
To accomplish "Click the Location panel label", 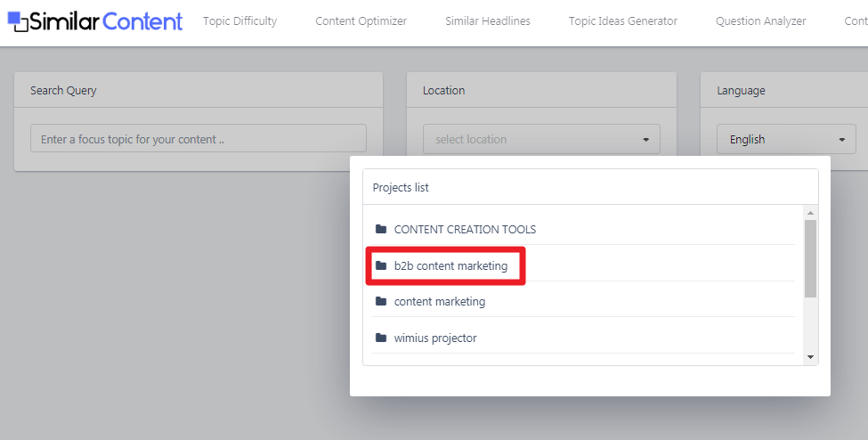I will click(x=444, y=90).
